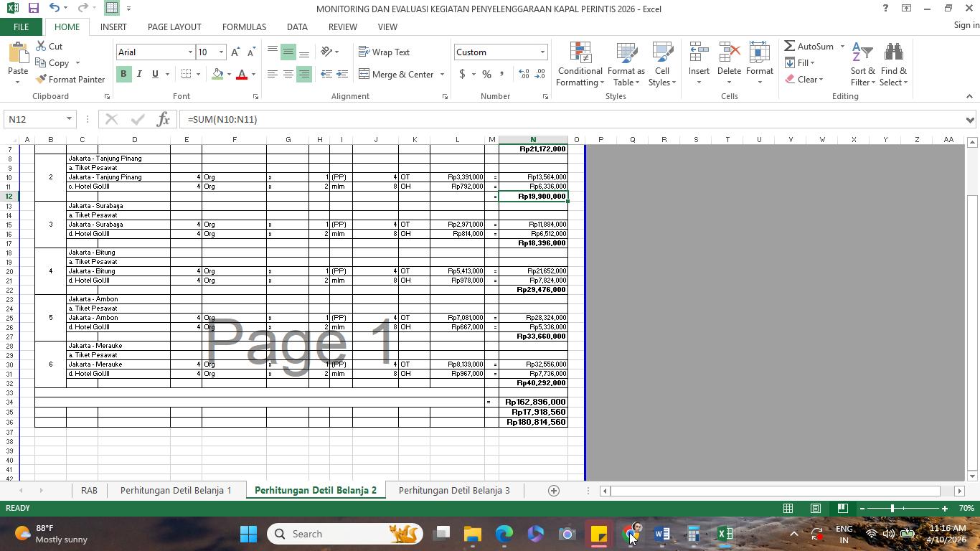This screenshot has height=551, width=980.
Task: Click the formula bar input field
Action: click(x=570, y=119)
